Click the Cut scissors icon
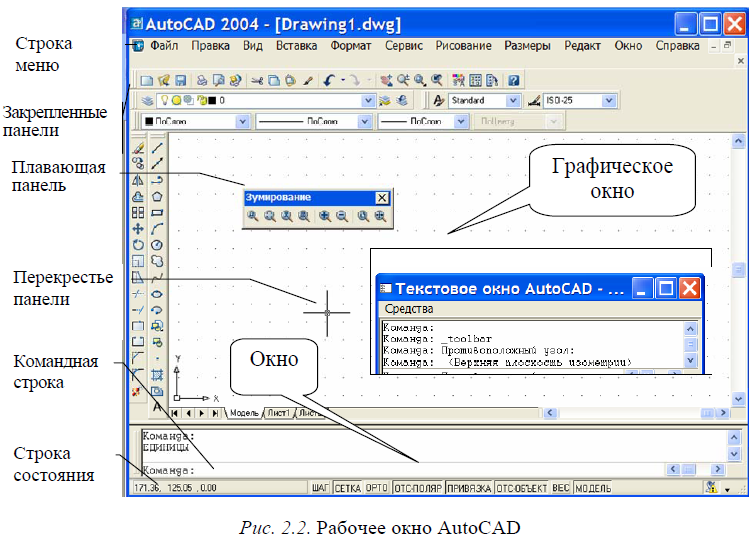756x538 pixels. pos(257,81)
